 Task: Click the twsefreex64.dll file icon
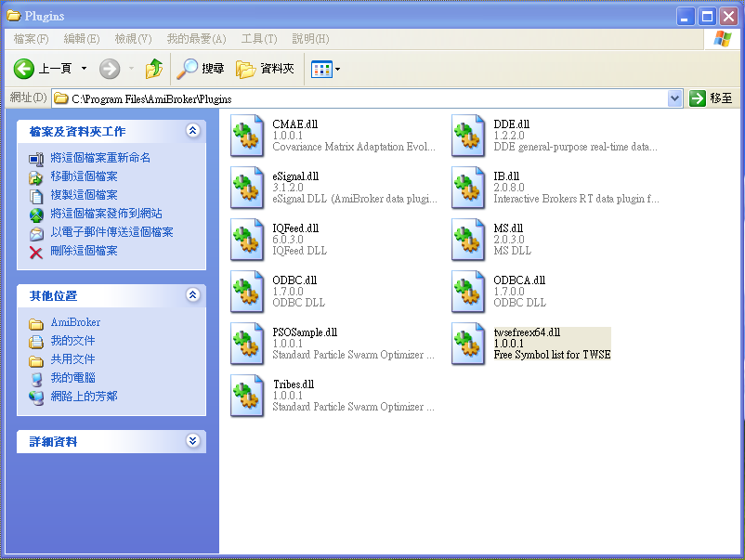(468, 344)
